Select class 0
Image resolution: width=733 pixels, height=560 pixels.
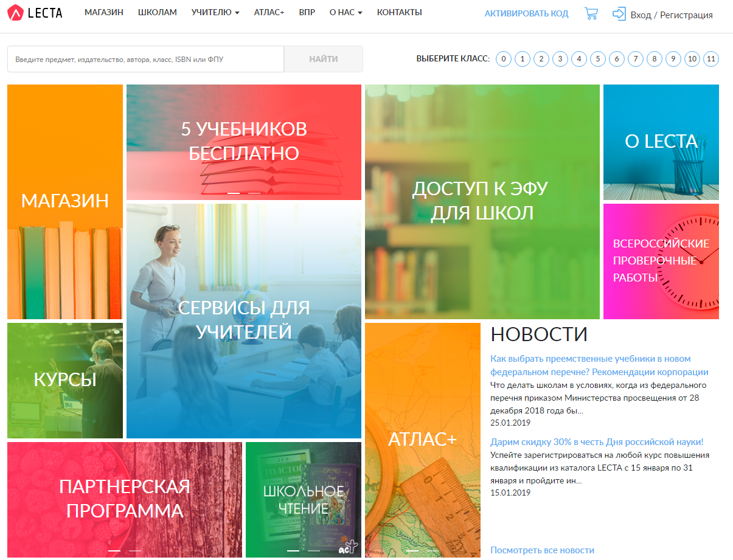click(x=504, y=59)
